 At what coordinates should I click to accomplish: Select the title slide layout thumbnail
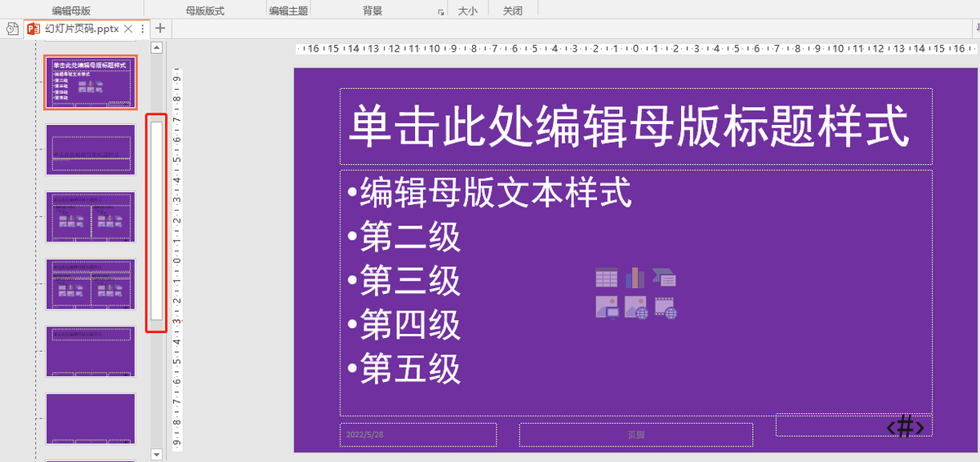[x=91, y=149]
